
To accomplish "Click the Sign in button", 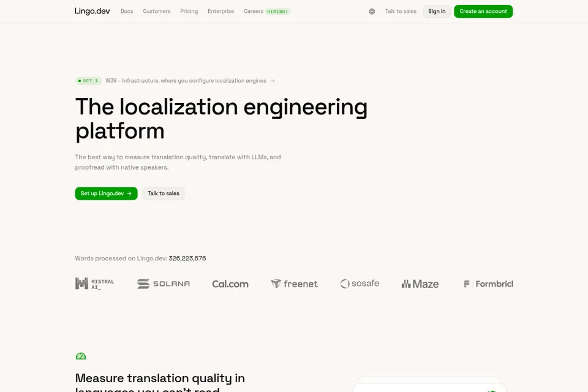I will (437, 11).
